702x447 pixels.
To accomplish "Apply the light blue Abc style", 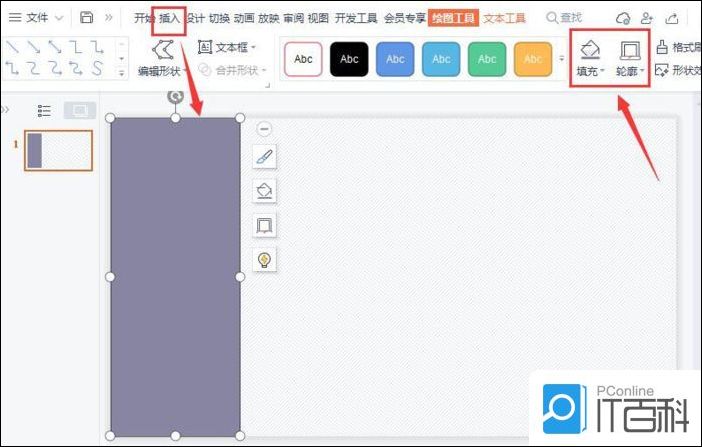I will pos(441,59).
